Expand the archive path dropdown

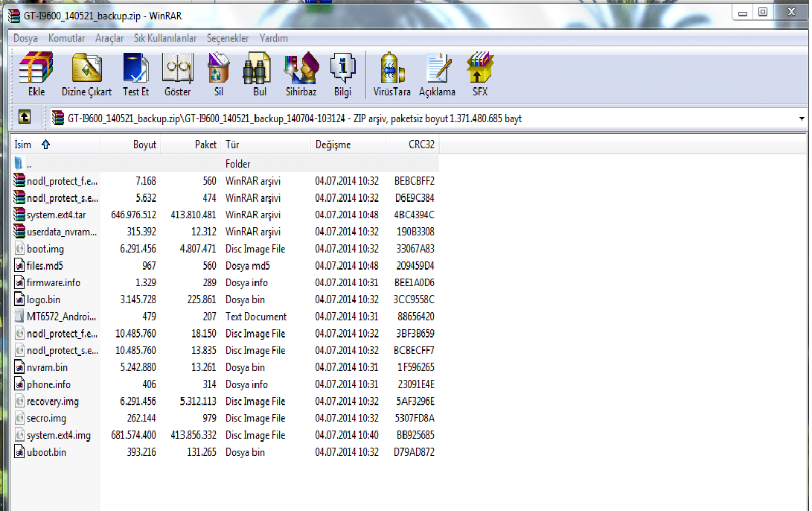802,118
